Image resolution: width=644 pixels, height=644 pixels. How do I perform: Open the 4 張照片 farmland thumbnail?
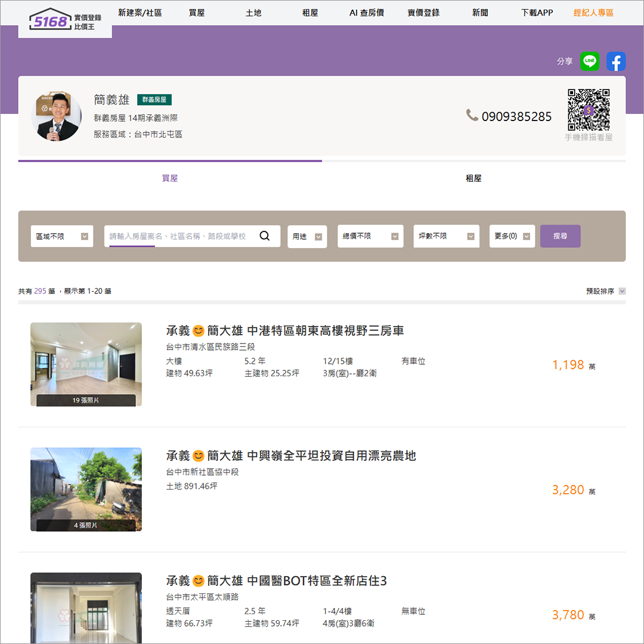coord(86,489)
